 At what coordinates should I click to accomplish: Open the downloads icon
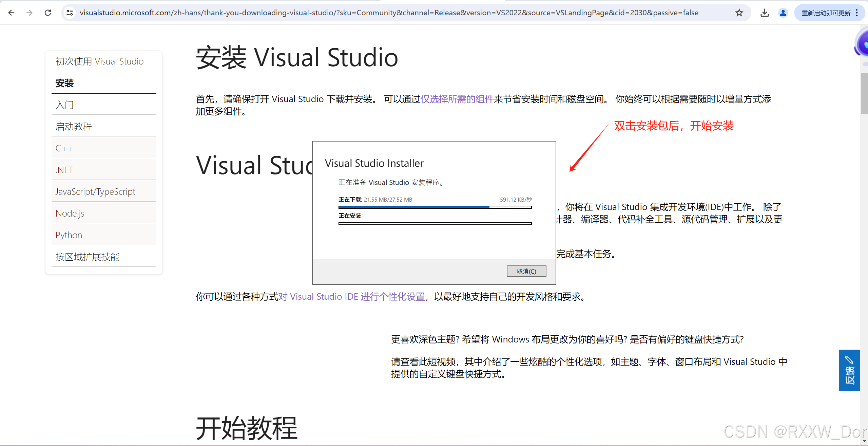click(x=765, y=13)
